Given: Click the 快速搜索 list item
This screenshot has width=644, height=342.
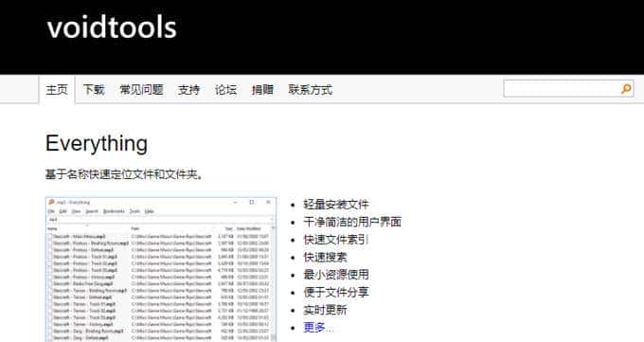Looking at the screenshot, I should (325, 258).
